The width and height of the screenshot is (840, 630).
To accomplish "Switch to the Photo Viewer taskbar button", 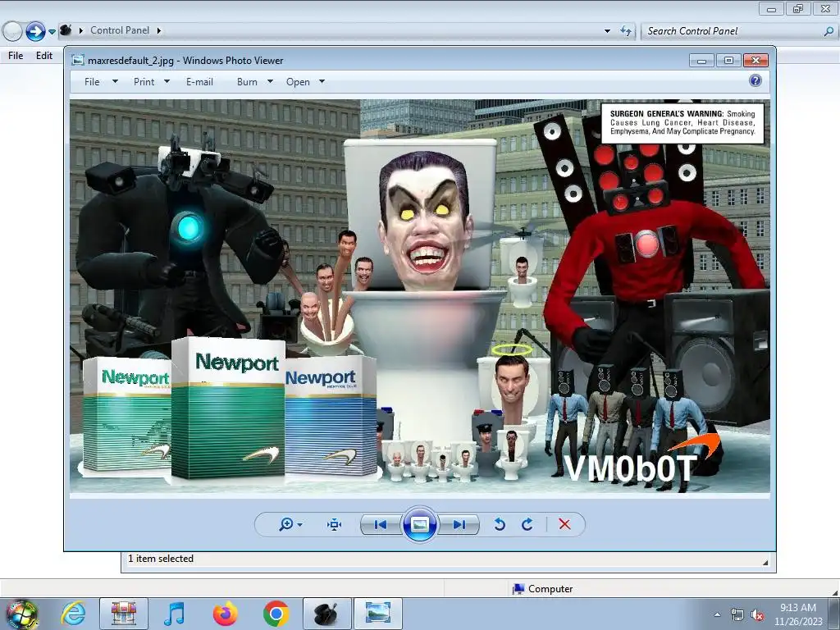I will 377,614.
